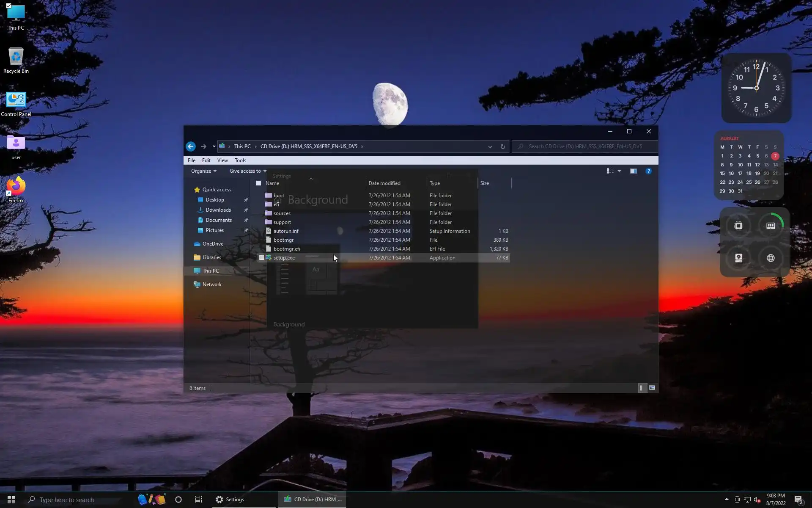Viewport: 812px width, 508px height.
Task: Check the select-all checkbox in the Name header
Action: coord(258,183)
